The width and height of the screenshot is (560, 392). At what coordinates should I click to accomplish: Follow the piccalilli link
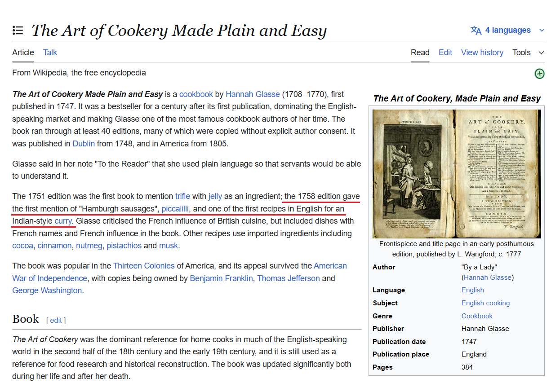pos(176,209)
